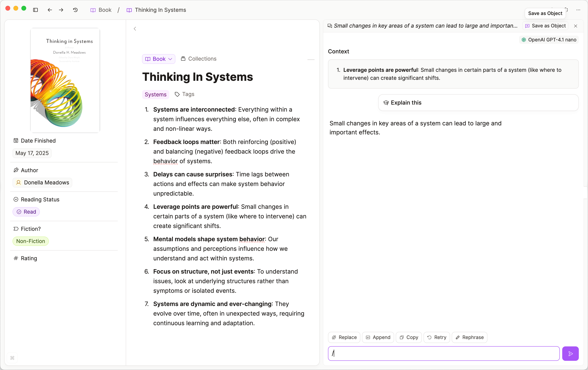The image size is (588, 370).
Task: Toggle the Read reading status tag
Action: tap(26, 212)
